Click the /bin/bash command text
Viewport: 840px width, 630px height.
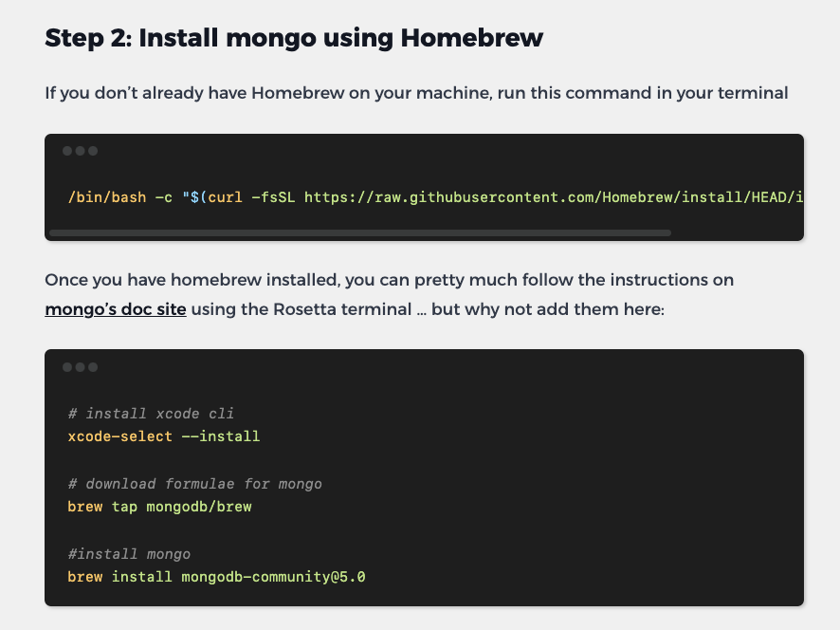[x=106, y=197]
